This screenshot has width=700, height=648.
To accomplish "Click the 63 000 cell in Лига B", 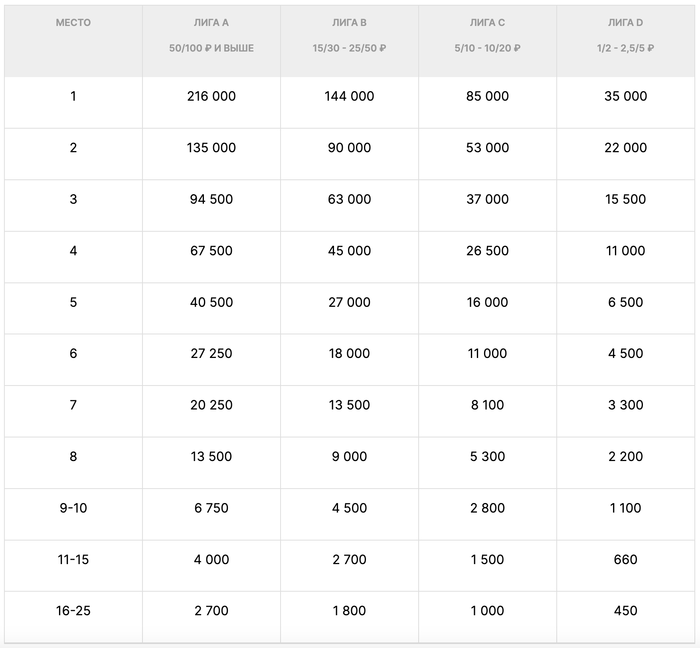I will point(349,199).
